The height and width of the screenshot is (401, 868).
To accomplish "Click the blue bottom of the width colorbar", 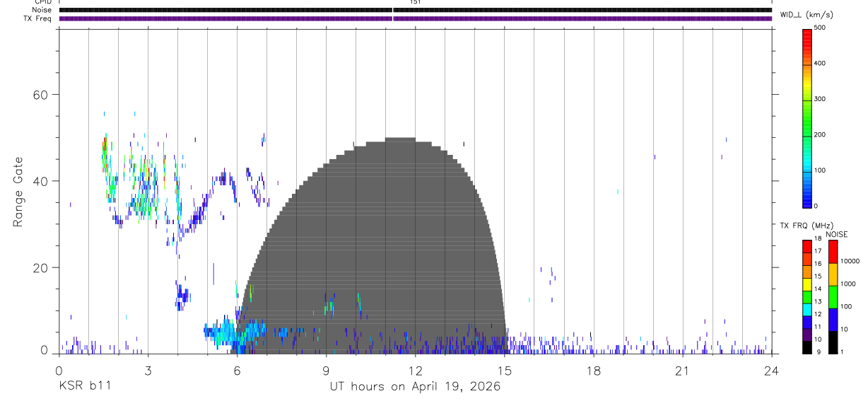I will tap(807, 198).
